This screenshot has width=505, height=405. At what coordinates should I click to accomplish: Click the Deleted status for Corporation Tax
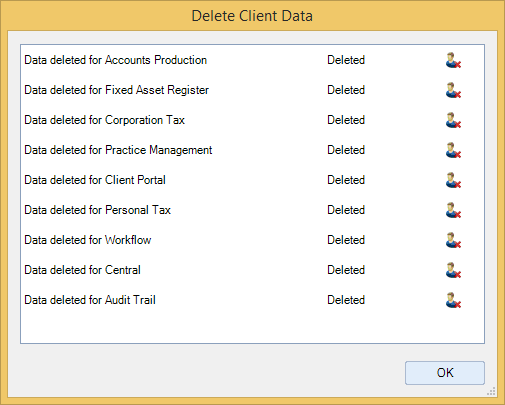tap(346, 120)
